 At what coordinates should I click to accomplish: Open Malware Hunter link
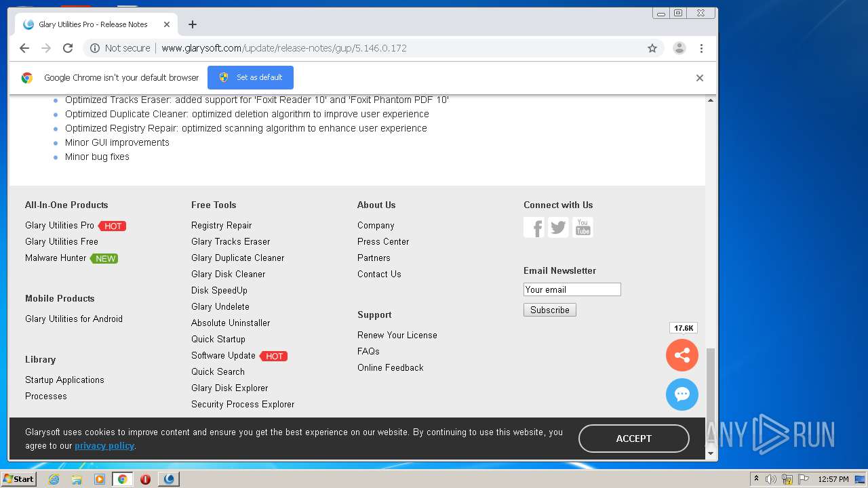pos(56,258)
